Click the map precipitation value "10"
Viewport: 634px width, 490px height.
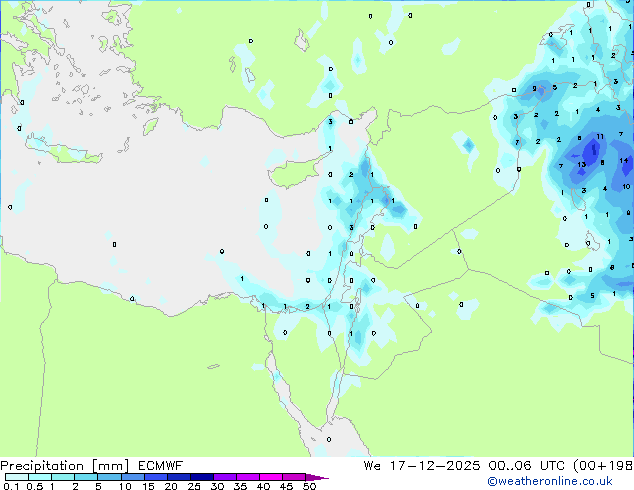(626, 186)
